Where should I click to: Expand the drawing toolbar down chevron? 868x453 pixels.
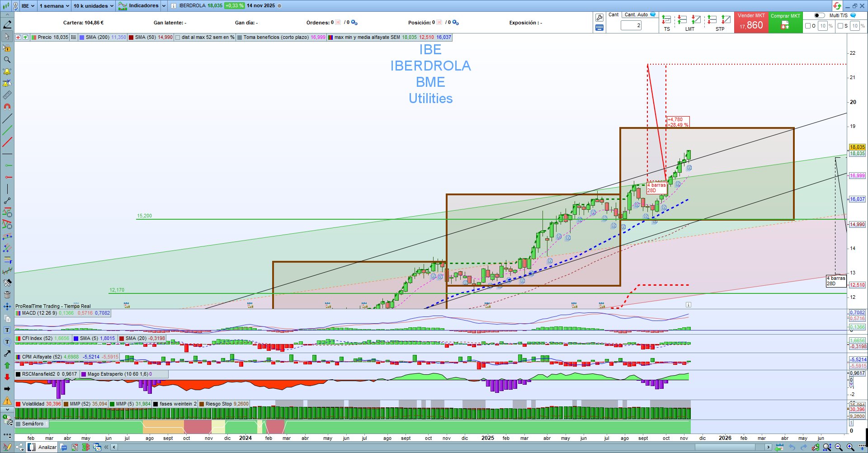click(x=7, y=410)
